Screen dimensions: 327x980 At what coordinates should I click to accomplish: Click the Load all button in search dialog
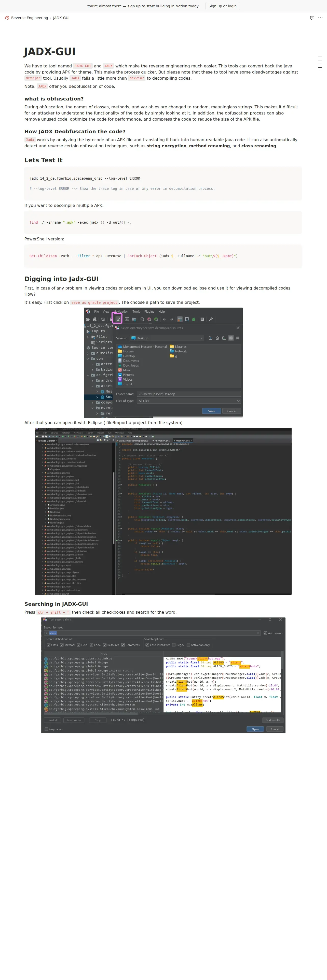click(52, 720)
